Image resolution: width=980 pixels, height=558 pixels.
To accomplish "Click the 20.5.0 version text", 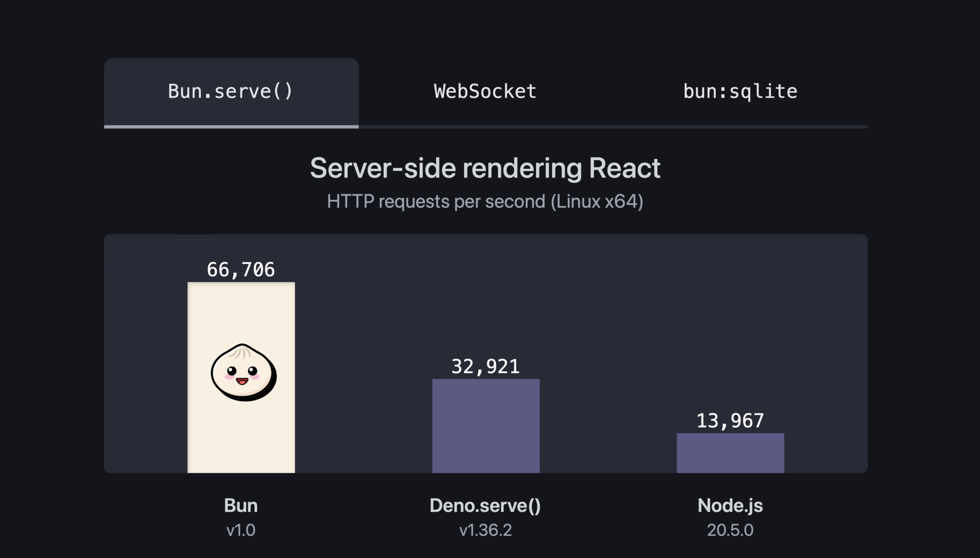I will 730,530.
